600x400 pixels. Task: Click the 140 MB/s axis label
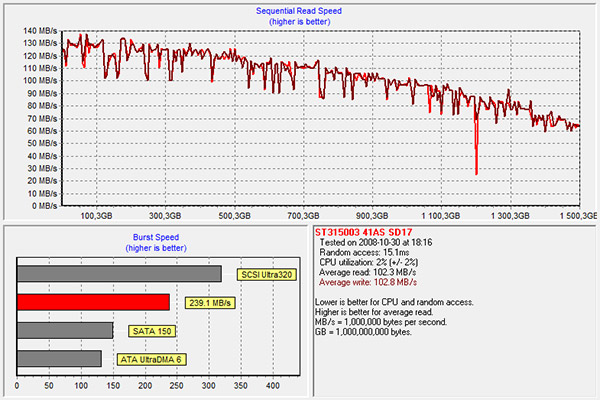pyautogui.click(x=40, y=31)
